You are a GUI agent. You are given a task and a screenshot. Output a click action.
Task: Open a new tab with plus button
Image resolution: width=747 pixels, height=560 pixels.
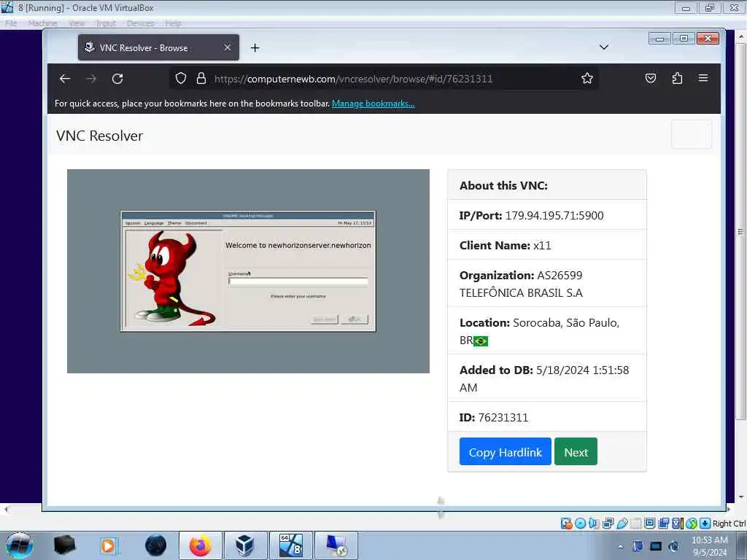click(255, 47)
